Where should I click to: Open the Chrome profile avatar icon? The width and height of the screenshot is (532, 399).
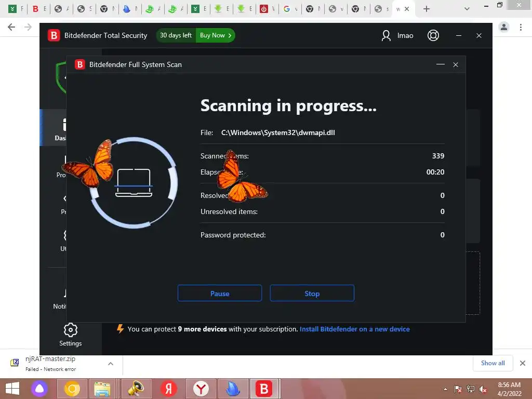click(x=504, y=27)
